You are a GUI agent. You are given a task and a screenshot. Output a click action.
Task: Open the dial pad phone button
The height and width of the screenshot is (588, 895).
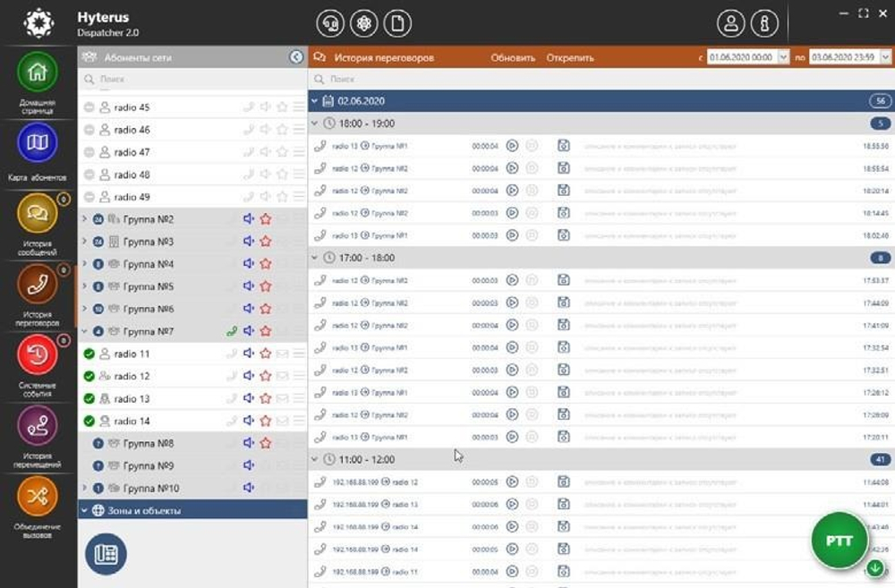pos(106,554)
